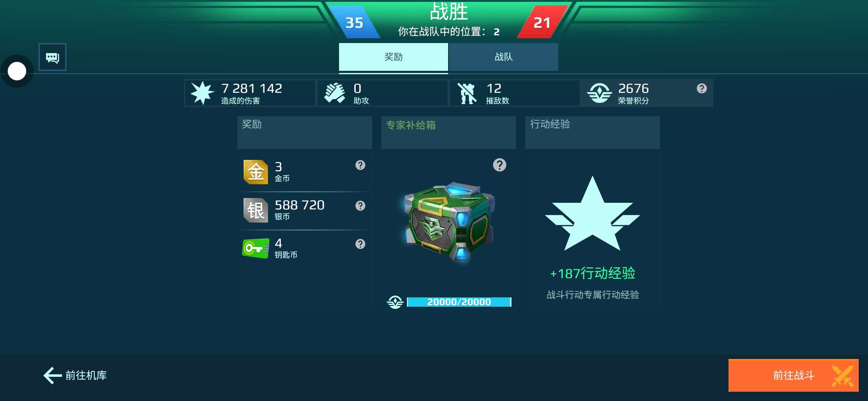Tap the gold coin reward icon

[x=256, y=172]
